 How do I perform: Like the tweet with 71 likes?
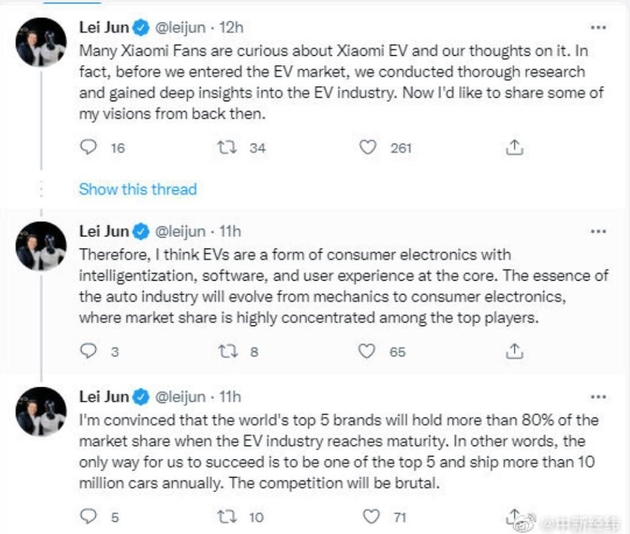(368, 516)
